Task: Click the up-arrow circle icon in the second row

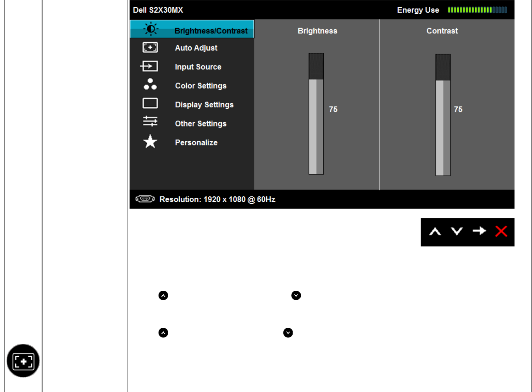Action: point(163,333)
